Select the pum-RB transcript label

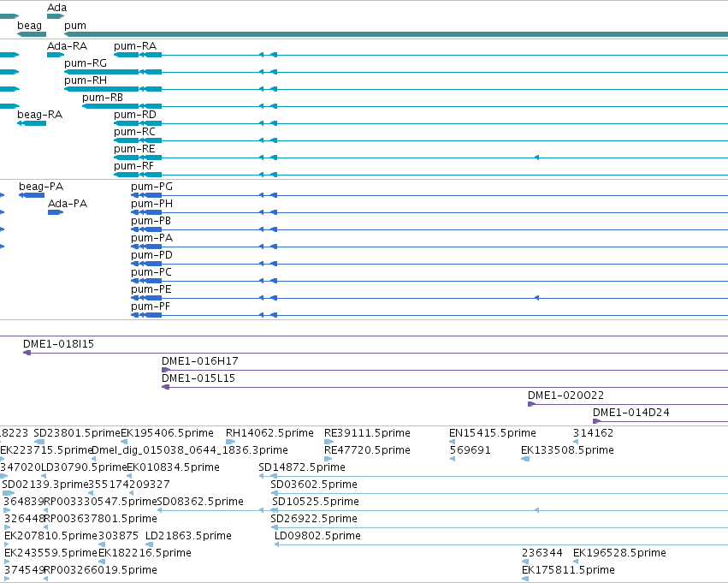103,98
